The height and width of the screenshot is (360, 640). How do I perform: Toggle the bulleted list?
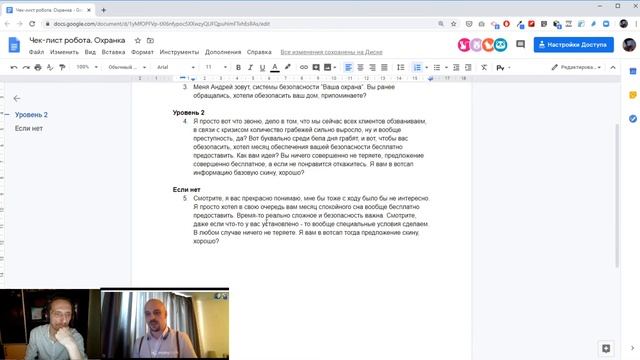437,67
